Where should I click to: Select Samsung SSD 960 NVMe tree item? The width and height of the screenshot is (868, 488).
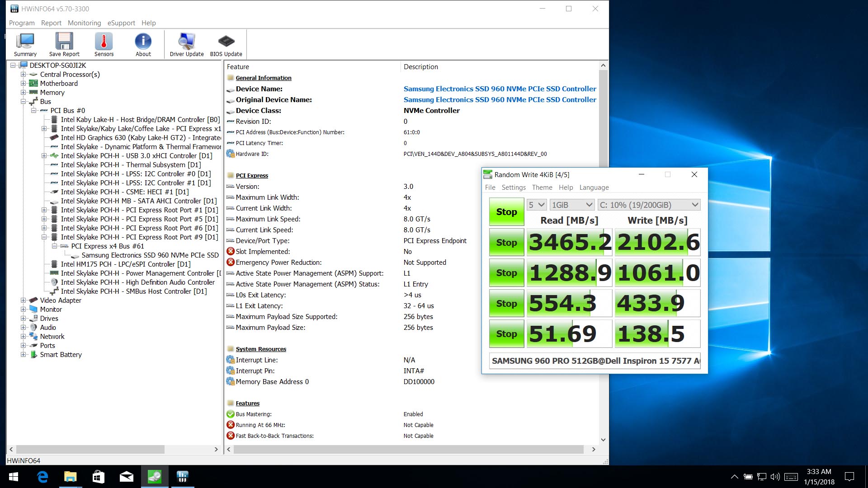[x=150, y=255]
